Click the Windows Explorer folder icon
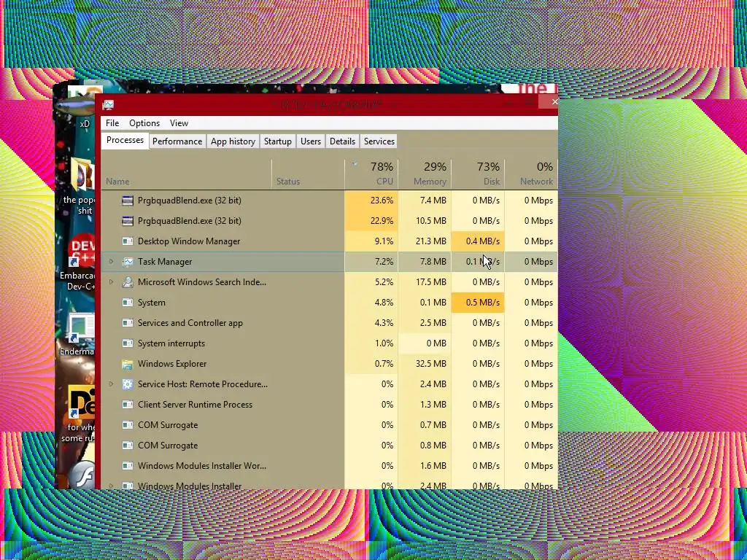The height and width of the screenshot is (560, 747). pyautogui.click(x=127, y=365)
